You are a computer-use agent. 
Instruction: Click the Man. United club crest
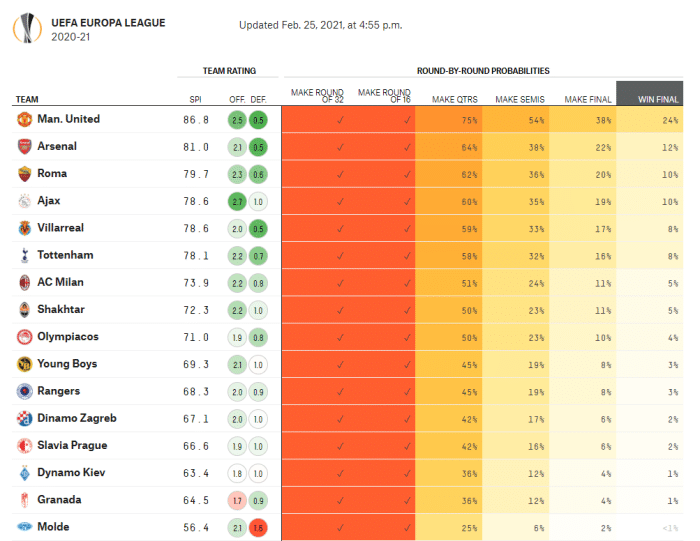click(24, 119)
